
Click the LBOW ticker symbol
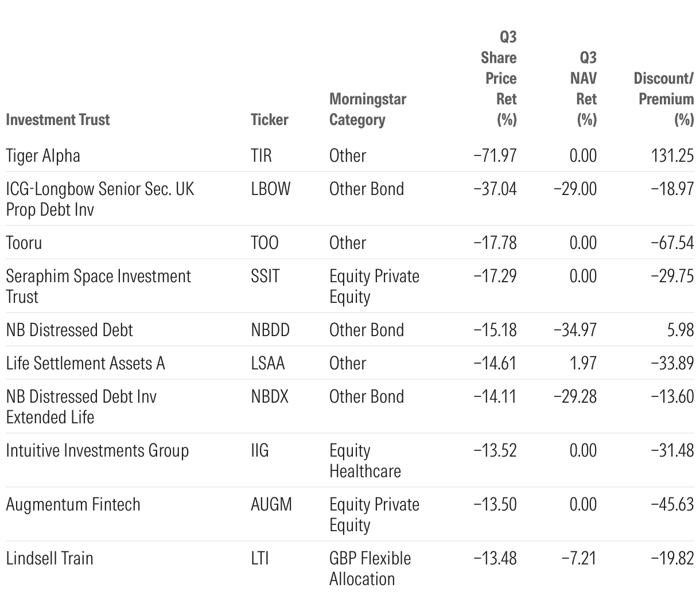[271, 189]
